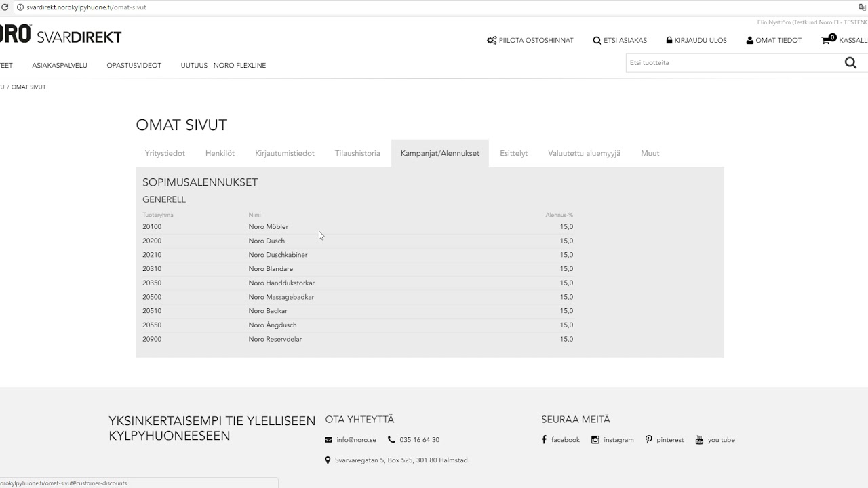This screenshot has width=868, height=488.
Task: Click Omat sivut breadcrumb
Action: tap(28, 87)
